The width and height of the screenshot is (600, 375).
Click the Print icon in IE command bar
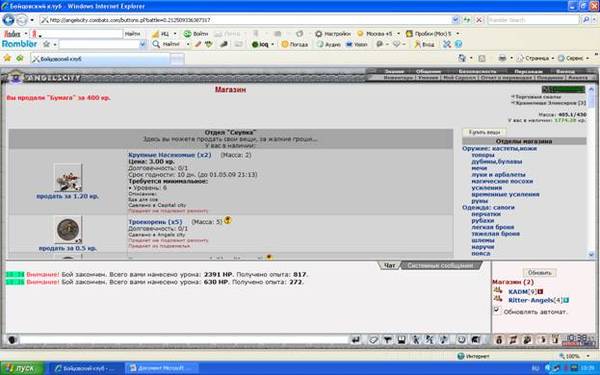[502, 58]
